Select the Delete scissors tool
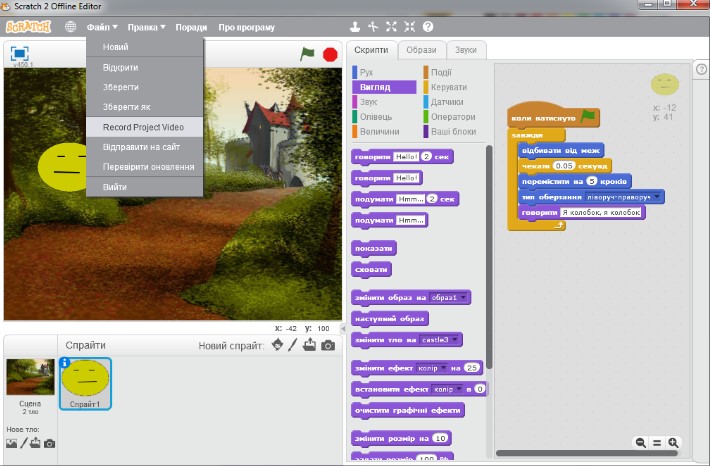Screen dimensions: 710x466 [x=373, y=27]
